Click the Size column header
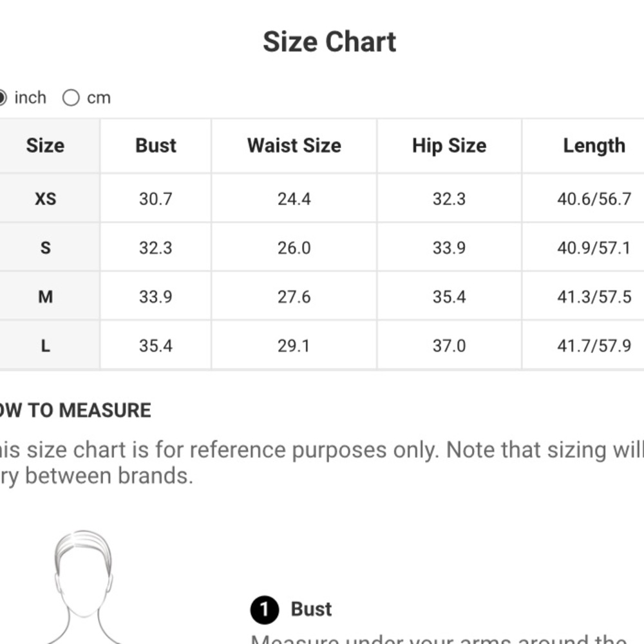This screenshot has height=644, width=644. click(x=45, y=146)
